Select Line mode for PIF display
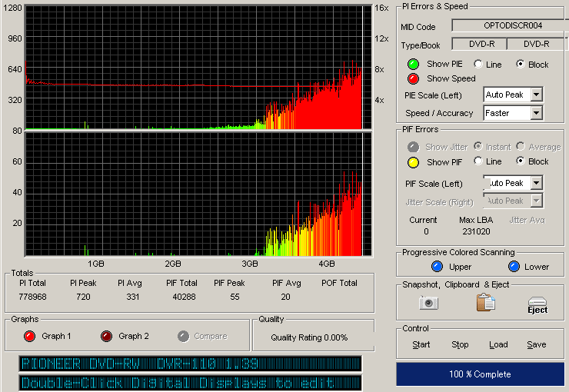 478,161
